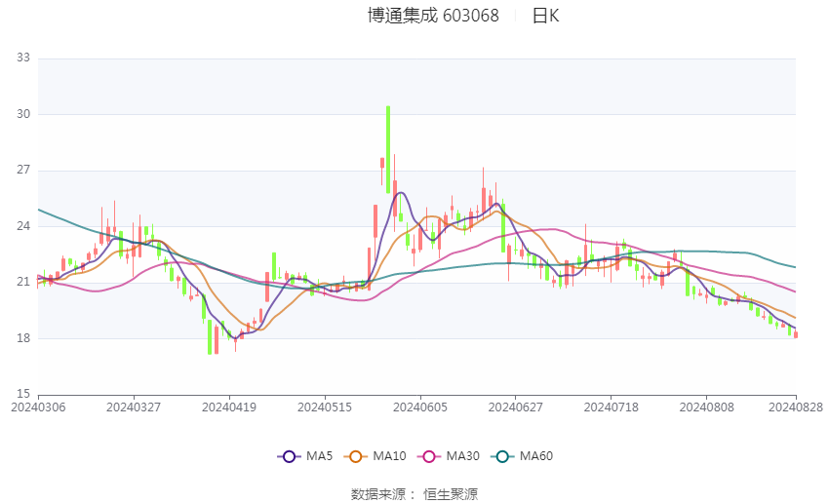Click the x-axis date 20240515
This screenshot has height=504, width=829.
[x=325, y=407]
